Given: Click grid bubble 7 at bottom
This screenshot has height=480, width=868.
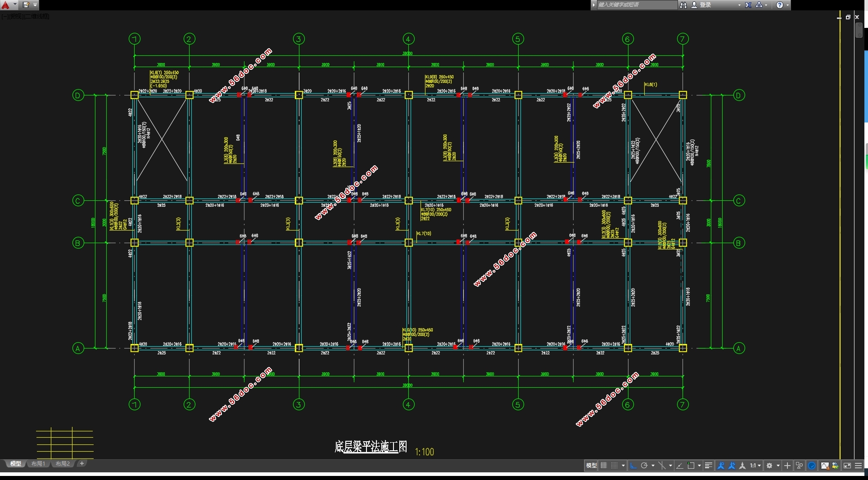Looking at the screenshot, I should [683, 404].
